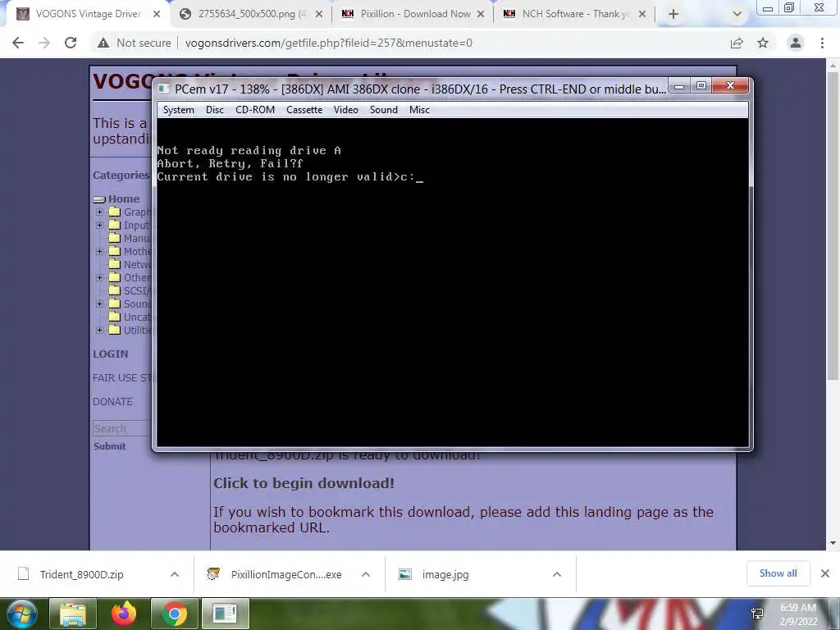Open the CD-ROM menu in PCem
The width and height of the screenshot is (840, 630).
(255, 110)
